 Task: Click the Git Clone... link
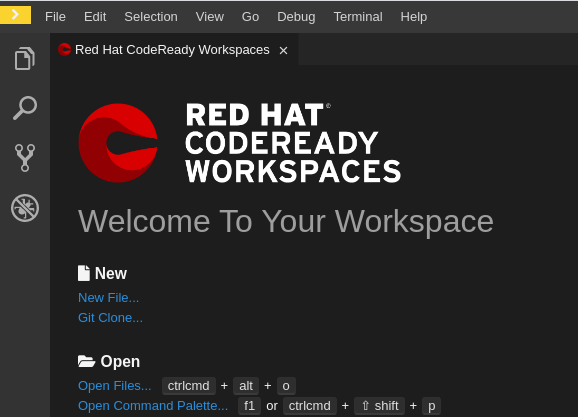point(110,317)
